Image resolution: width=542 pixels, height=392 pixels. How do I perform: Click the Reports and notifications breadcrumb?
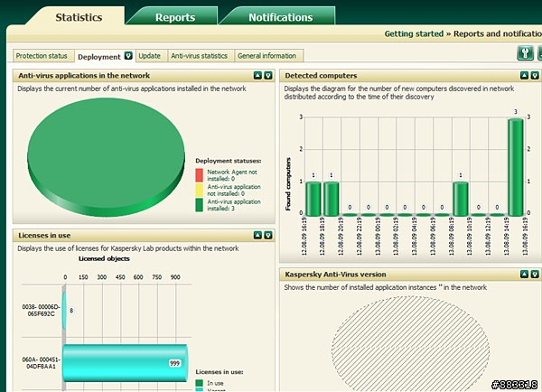[x=498, y=34]
